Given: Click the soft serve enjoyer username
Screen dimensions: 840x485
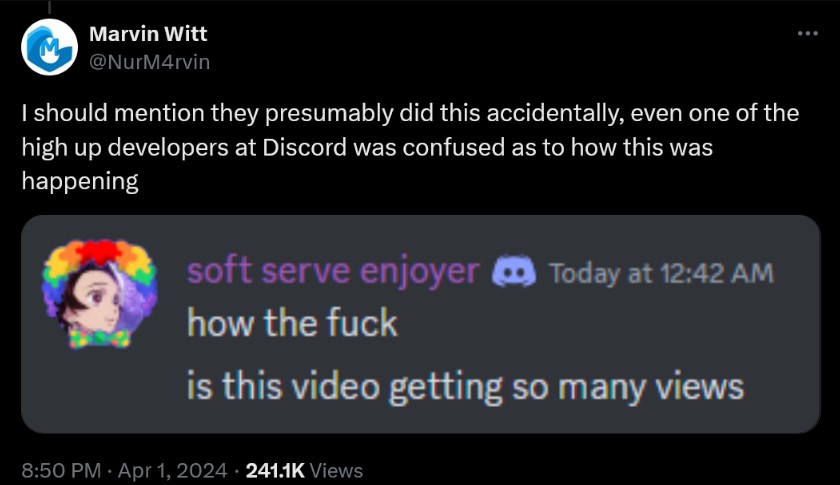Looking at the screenshot, I should (x=333, y=271).
